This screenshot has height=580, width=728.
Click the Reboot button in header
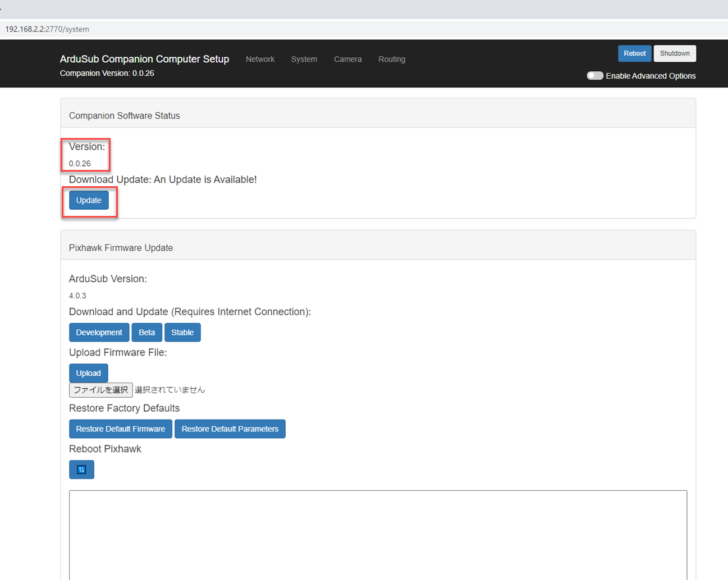tap(635, 53)
